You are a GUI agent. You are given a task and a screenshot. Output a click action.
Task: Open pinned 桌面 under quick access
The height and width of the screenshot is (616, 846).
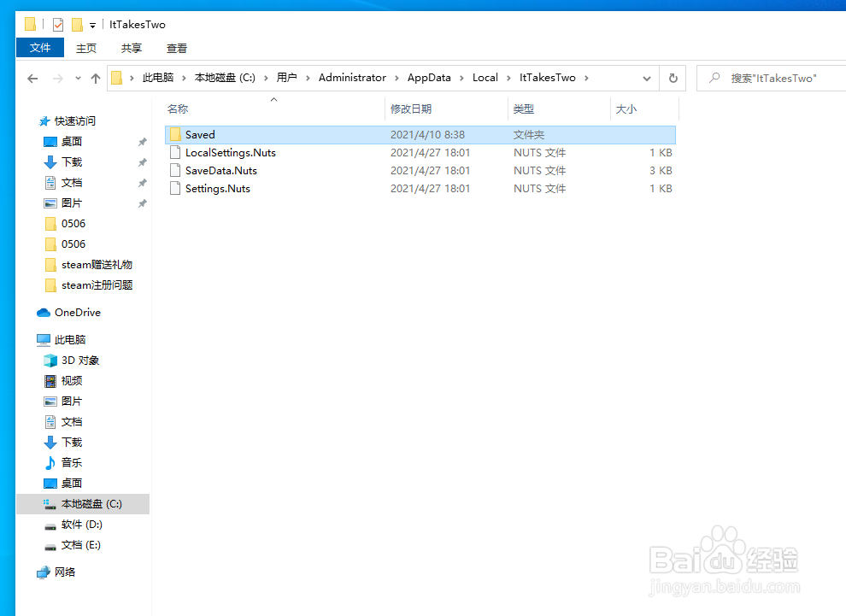coord(71,142)
